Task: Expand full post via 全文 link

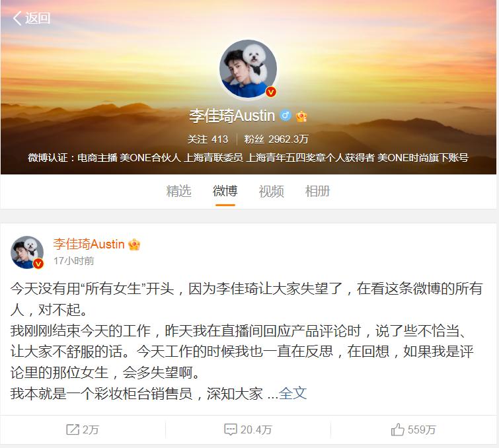Action: [x=293, y=393]
